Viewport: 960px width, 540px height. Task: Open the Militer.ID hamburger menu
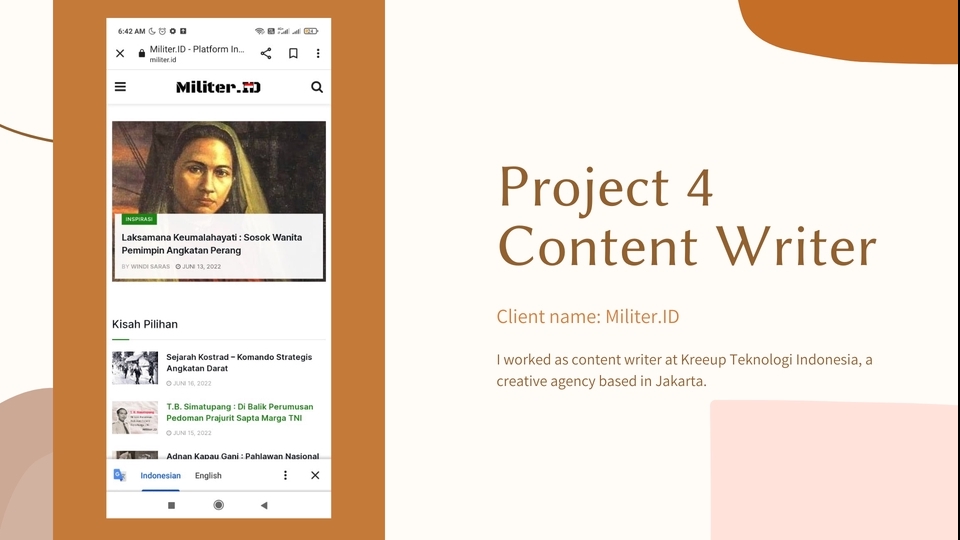(120, 87)
